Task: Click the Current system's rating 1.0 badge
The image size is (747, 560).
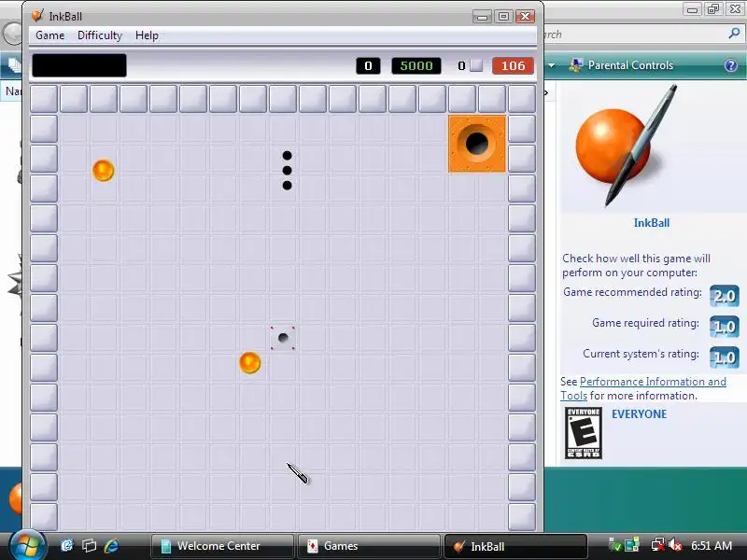Action: (725, 357)
